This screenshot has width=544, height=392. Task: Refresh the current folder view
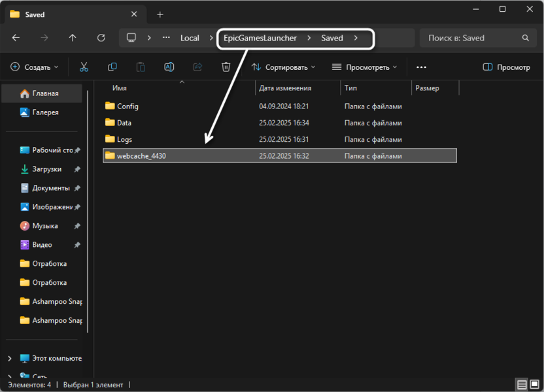[101, 38]
